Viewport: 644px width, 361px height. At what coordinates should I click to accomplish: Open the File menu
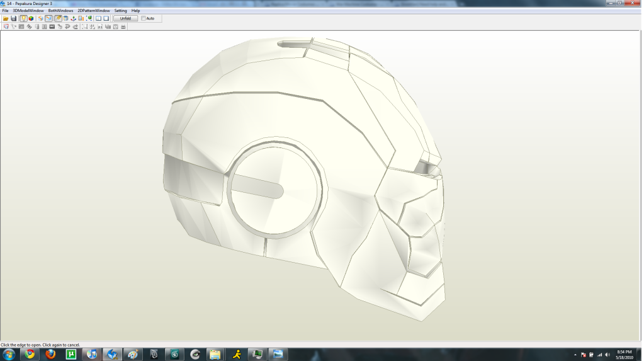click(5, 11)
